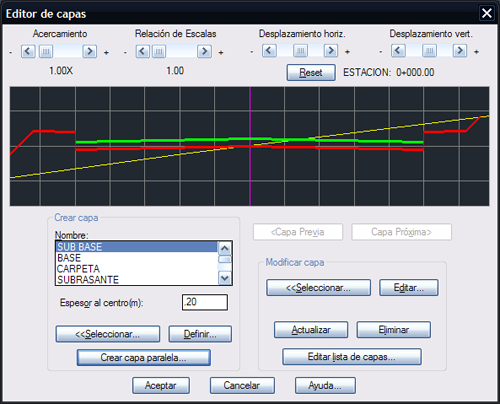This screenshot has height=404, width=500.
Task: Click left arrow of Desplazamiento horiz.
Action: [269, 51]
